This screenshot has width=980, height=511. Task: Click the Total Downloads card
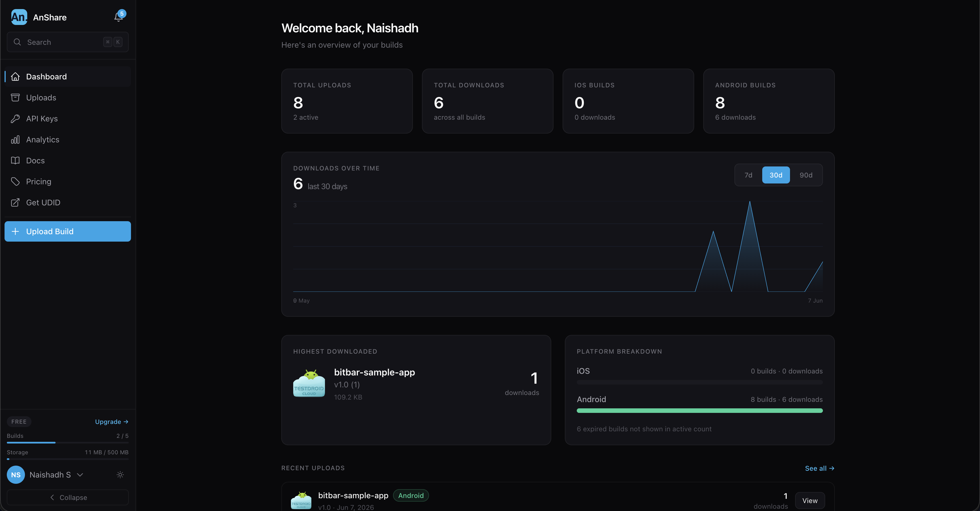488,101
